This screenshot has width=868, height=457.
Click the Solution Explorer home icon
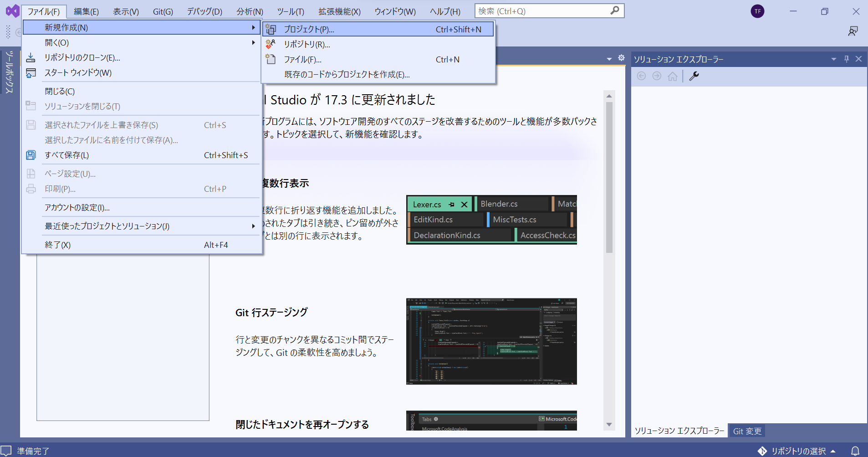673,76
